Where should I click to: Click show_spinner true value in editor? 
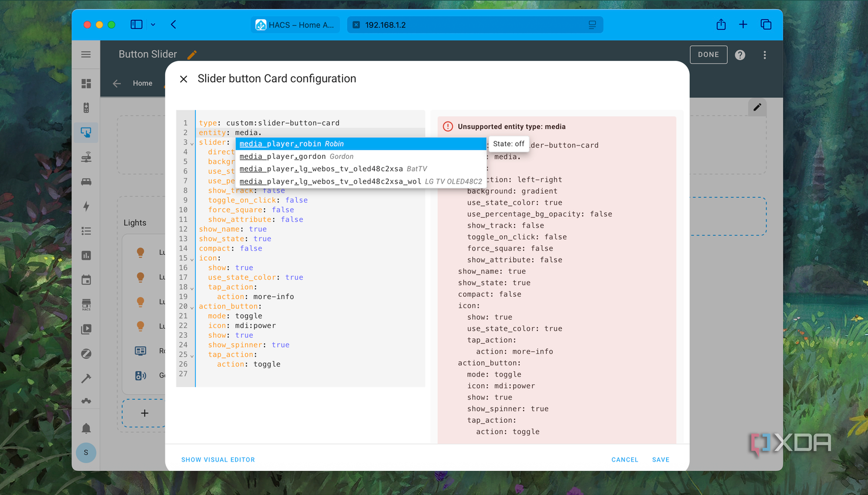(280, 345)
